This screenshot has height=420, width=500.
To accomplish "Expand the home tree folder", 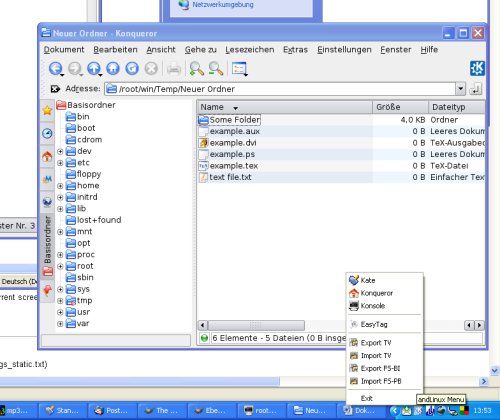I will [x=60, y=186].
